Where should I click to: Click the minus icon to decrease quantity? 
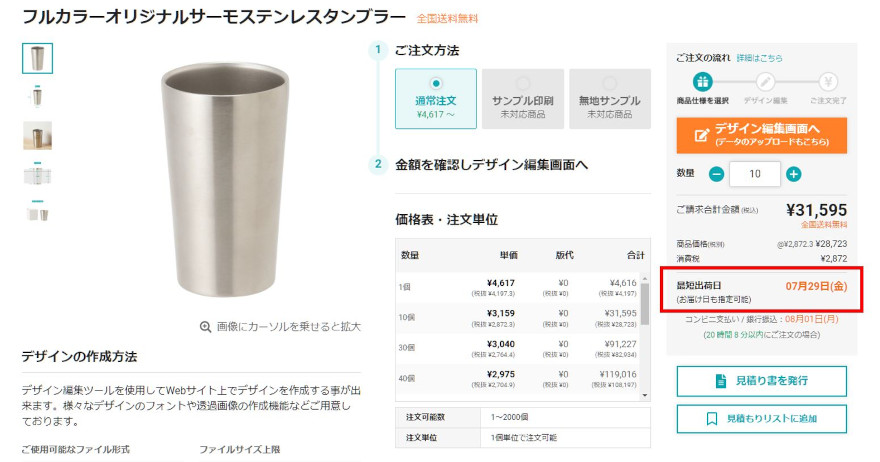716,174
